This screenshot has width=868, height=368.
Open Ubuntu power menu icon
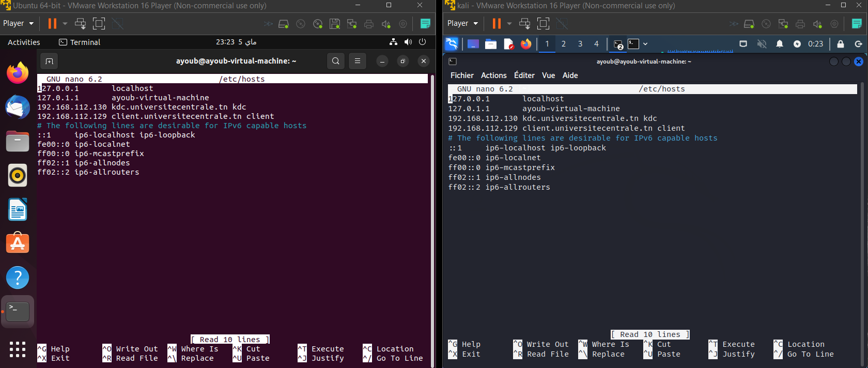(x=423, y=42)
